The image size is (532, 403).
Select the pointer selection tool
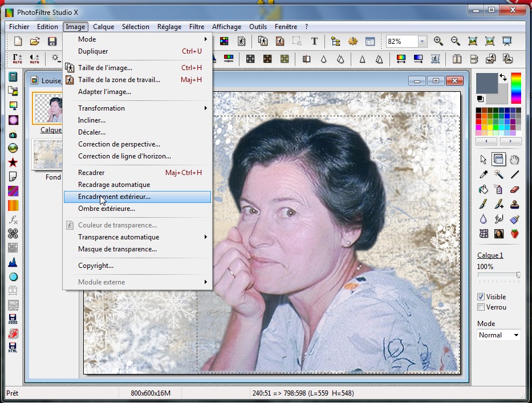(x=483, y=159)
